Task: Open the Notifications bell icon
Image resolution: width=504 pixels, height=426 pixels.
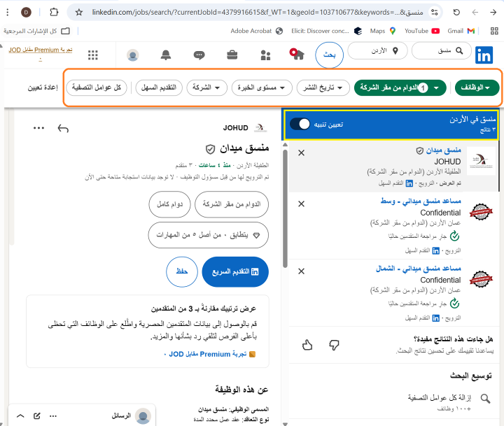Action: tap(166, 55)
